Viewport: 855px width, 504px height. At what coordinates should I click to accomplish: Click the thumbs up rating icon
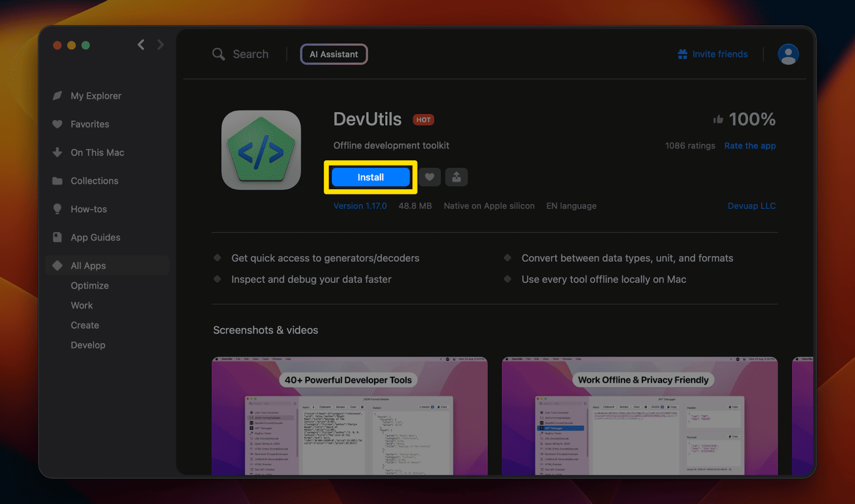pos(718,119)
